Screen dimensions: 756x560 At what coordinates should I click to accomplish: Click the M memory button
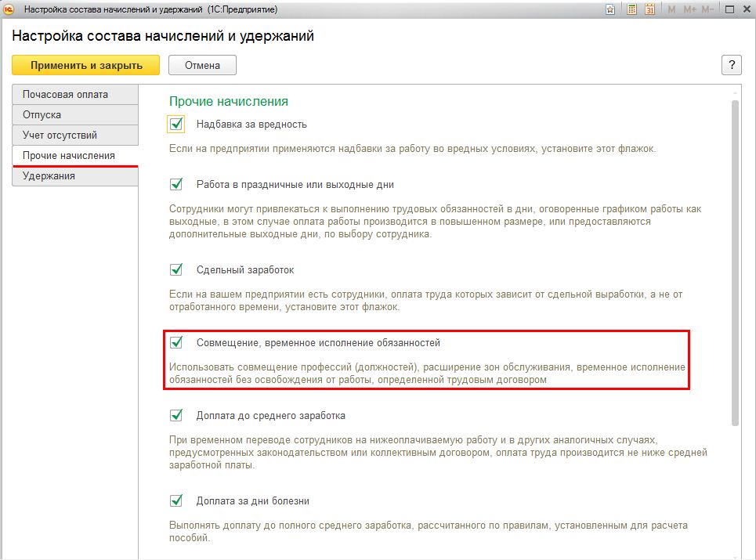point(671,9)
